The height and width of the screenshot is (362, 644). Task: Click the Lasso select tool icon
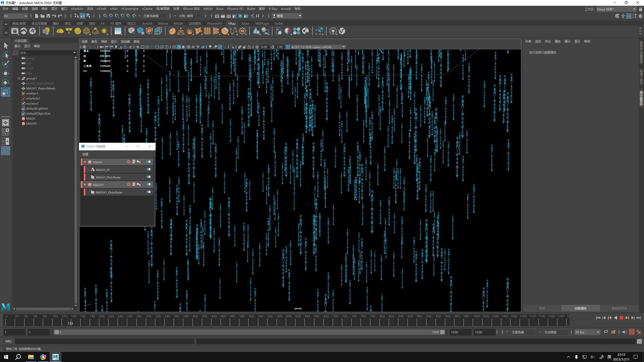6,55
